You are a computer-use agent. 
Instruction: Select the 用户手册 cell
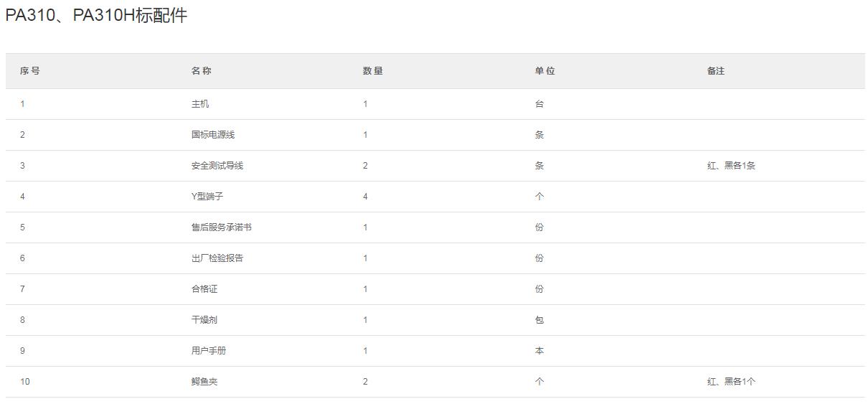pos(209,351)
